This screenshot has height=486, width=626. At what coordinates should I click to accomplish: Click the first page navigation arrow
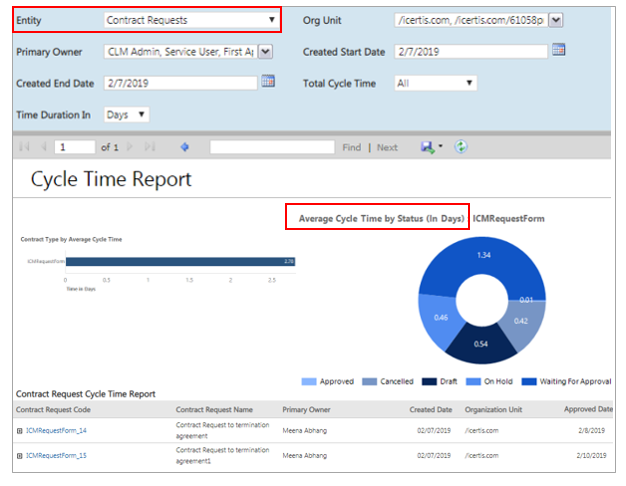(x=25, y=147)
